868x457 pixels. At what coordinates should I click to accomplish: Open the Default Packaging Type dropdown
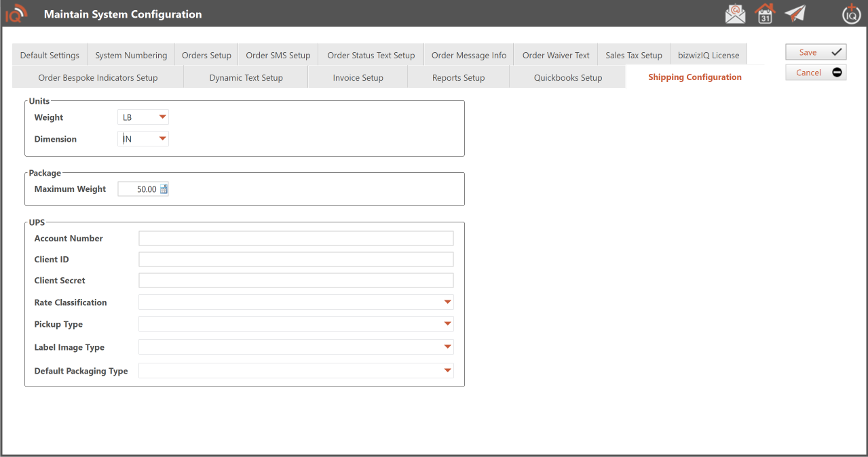coord(447,371)
